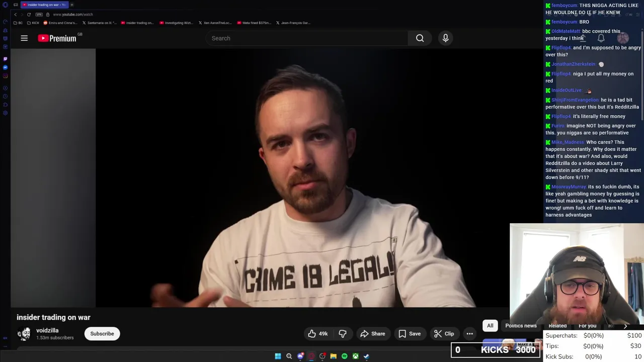Open sidebar history clock icon
This screenshot has width=644, height=362.
tap(6, 96)
